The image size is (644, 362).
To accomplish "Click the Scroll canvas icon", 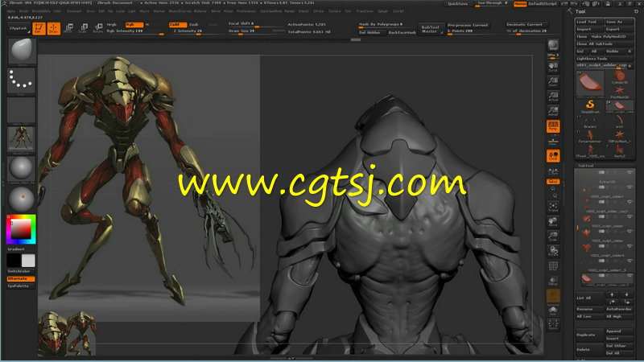I will 553,67.
